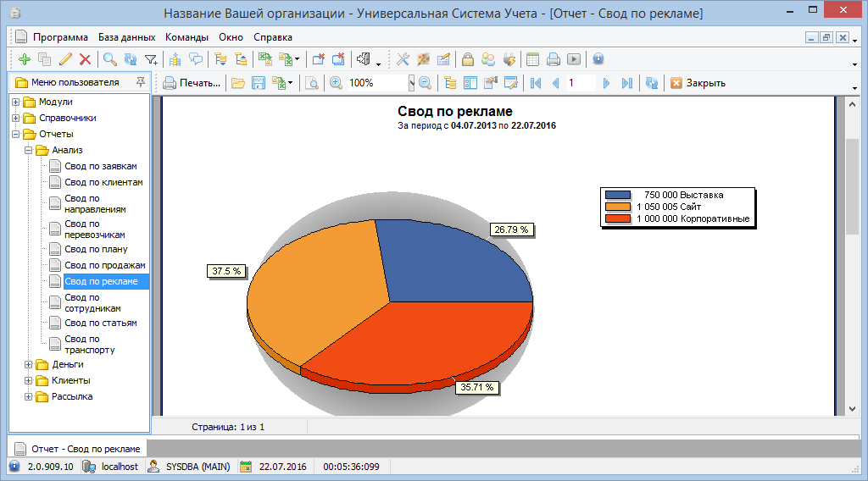This screenshot has width=868, height=481.
Task: Open the zoom percentage dropdown
Action: pos(411,83)
